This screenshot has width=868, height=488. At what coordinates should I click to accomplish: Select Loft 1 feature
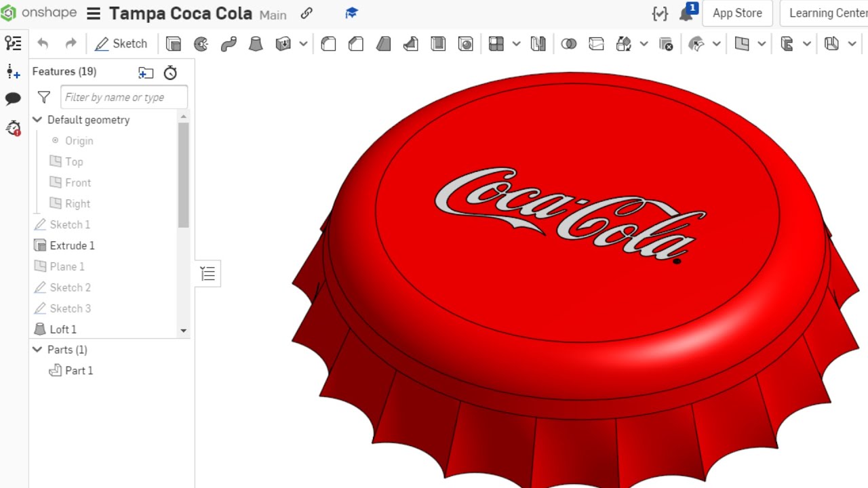(63, 330)
